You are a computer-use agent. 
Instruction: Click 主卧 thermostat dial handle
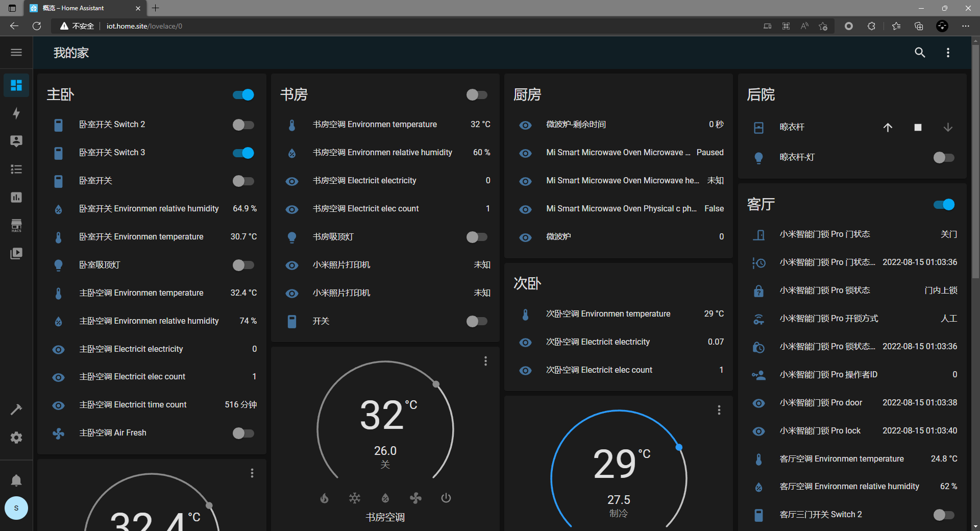tap(209, 505)
